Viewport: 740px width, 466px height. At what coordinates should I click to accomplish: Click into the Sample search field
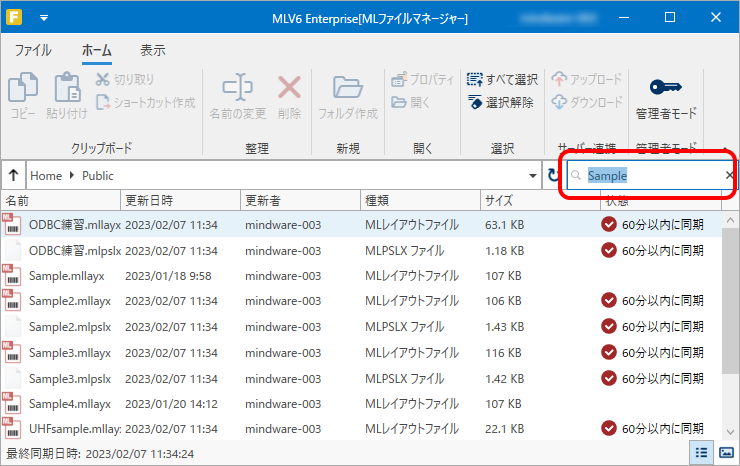[x=651, y=176]
